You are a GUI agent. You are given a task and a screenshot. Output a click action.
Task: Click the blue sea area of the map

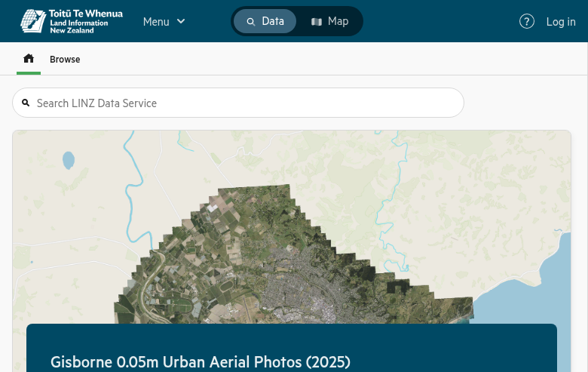point(528,294)
